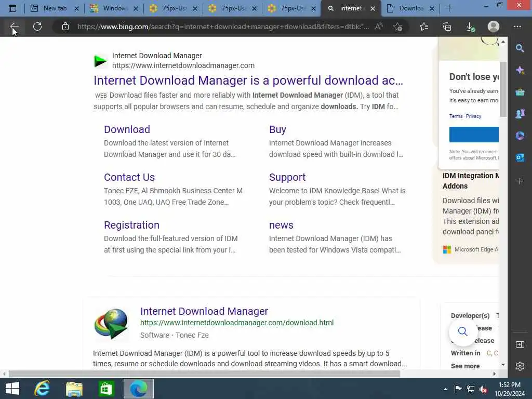Close the active internet search tab
532x399 pixels.
(x=373, y=8)
